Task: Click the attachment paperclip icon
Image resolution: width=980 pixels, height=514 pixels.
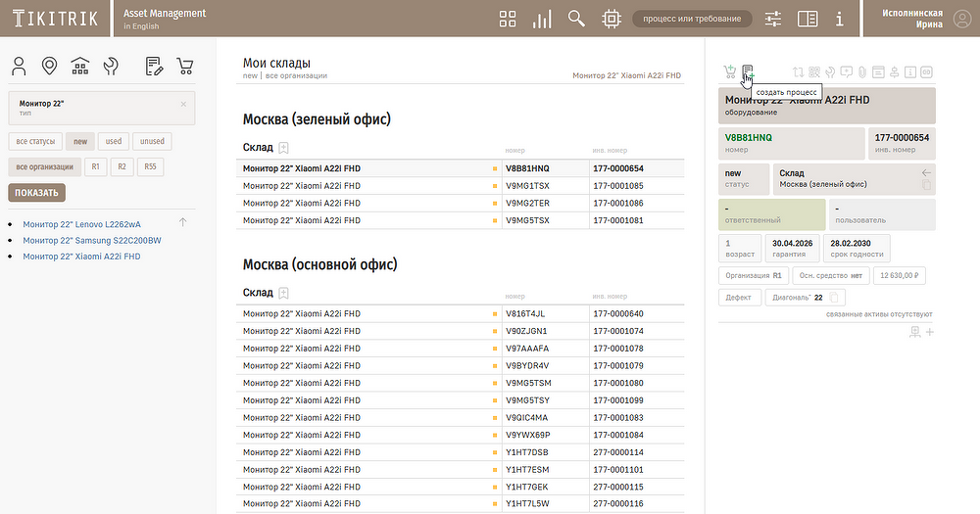Action: click(862, 71)
